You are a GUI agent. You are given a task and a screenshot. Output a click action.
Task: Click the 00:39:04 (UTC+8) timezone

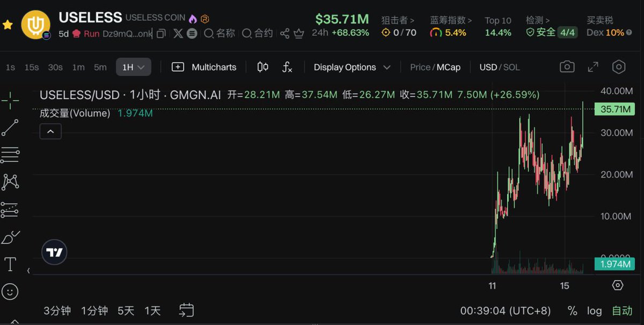(506, 311)
